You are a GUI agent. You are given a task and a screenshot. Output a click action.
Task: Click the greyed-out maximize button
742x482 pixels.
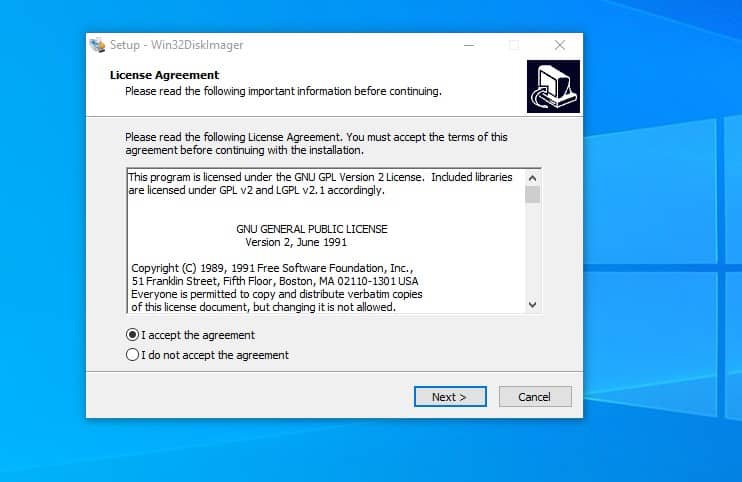click(514, 45)
